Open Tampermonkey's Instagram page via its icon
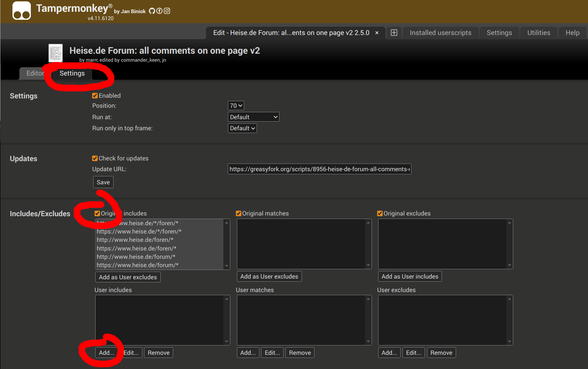The image size is (588, 369). [x=167, y=11]
